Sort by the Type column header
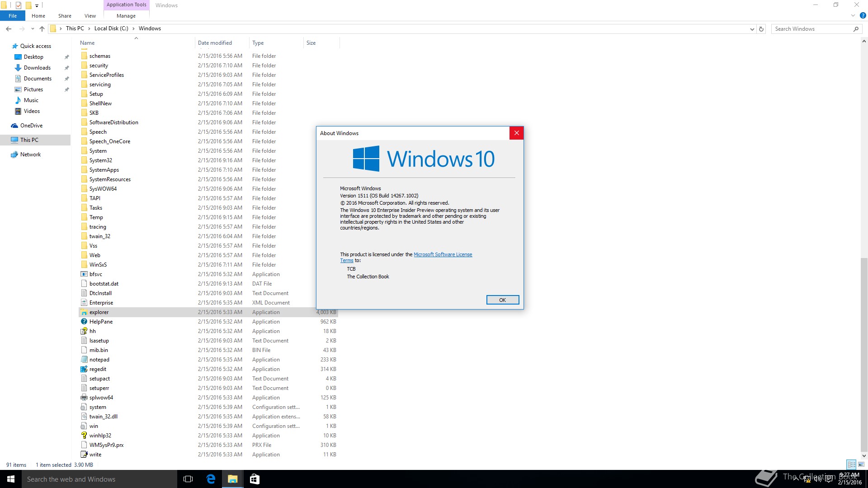 pos(276,43)
